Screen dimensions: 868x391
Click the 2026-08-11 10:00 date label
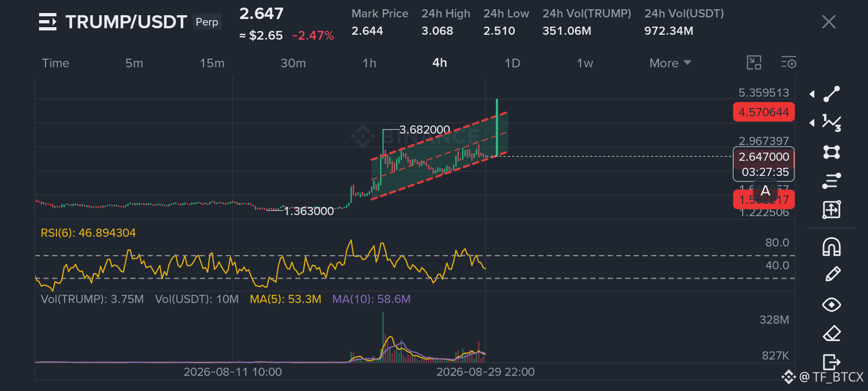(x=233, y=372)
